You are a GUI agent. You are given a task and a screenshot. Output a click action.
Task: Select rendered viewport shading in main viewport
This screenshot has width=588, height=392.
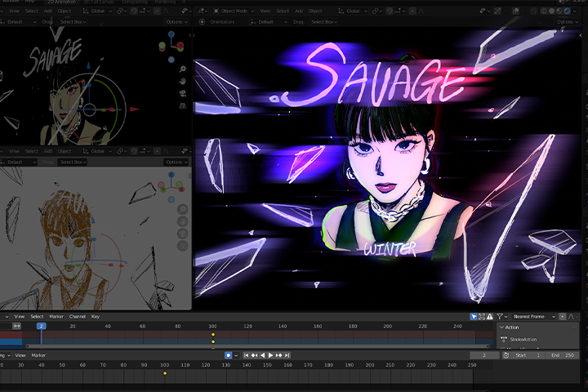567,11
